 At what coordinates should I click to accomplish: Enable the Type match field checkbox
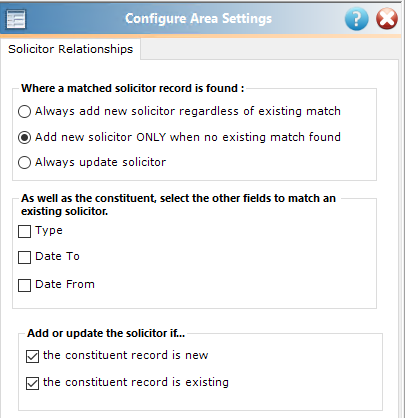[24, 231]
